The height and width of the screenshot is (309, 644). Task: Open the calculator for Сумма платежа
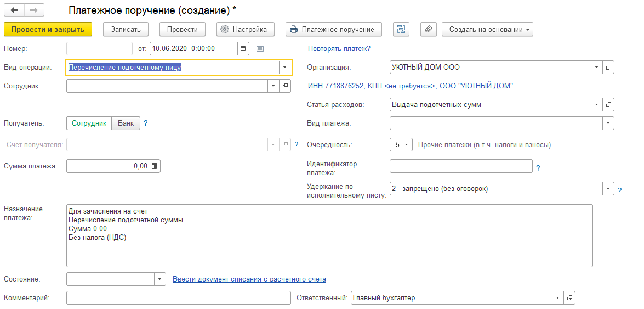(x=155, y=166)
